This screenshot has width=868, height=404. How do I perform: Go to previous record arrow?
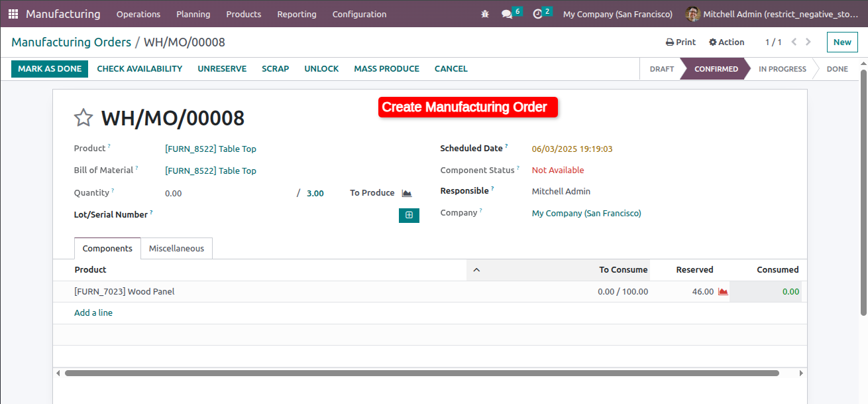pos(794,42)
